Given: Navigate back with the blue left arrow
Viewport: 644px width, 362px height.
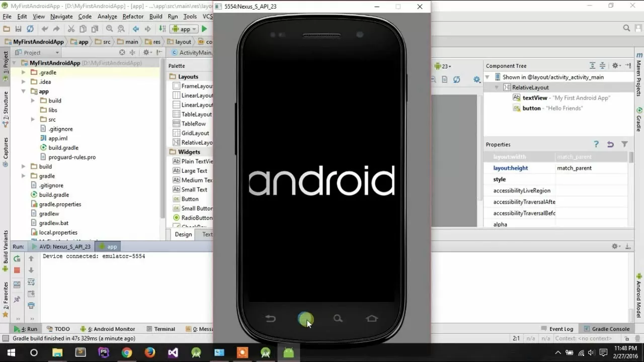Looking at the screenshot, I should 136,29.
